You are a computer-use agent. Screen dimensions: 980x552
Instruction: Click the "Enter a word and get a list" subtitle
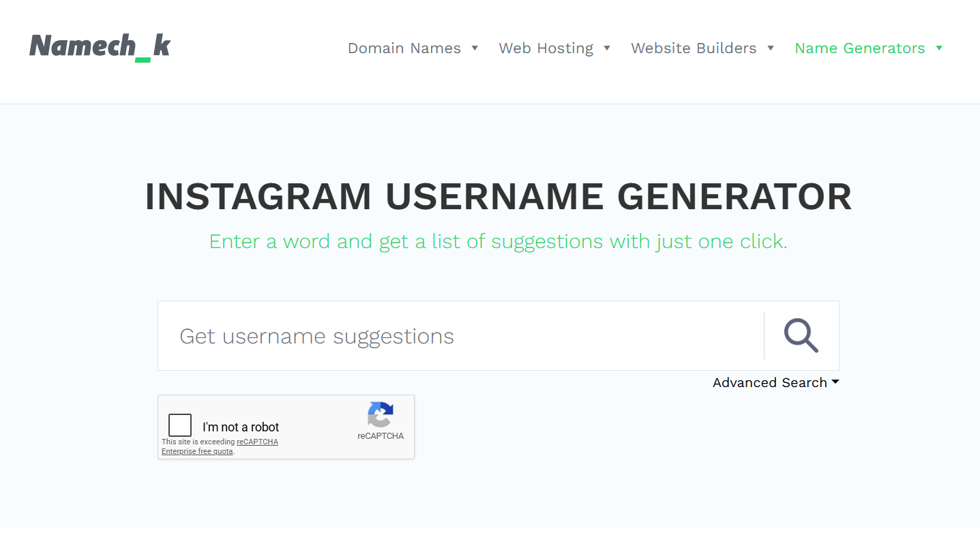coord(499,241)
